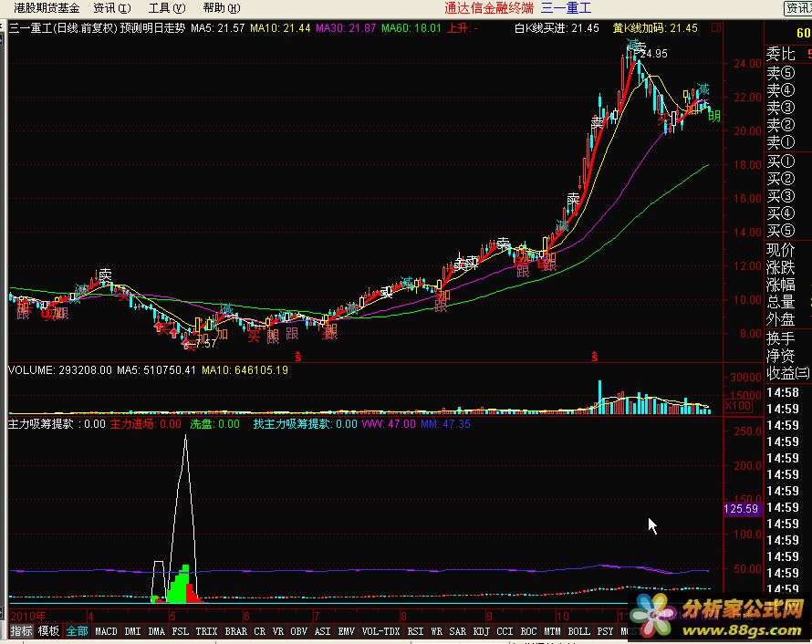The image size is (812, 644).
Task: Click the WWW: 47.00 label
Action: pyautogui.click(x=389, y=424)
